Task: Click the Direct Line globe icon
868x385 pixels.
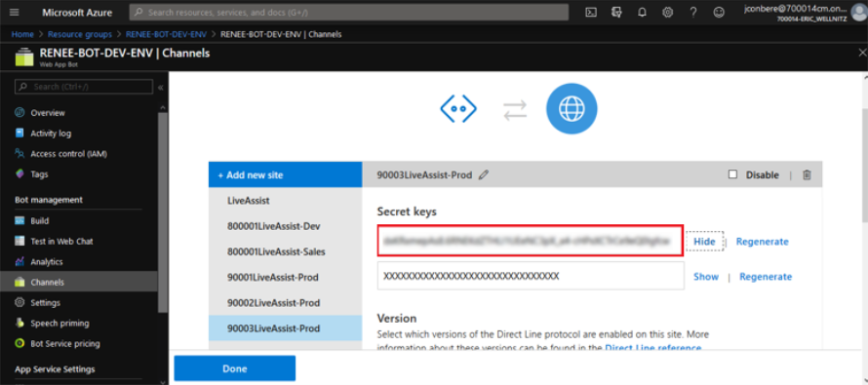Action: [572, 108]
